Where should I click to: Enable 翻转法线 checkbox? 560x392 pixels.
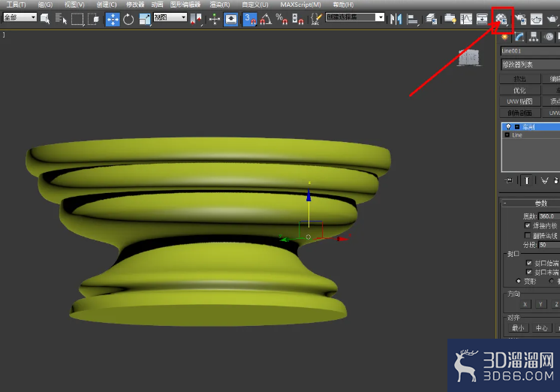click(x=527, y=235)
